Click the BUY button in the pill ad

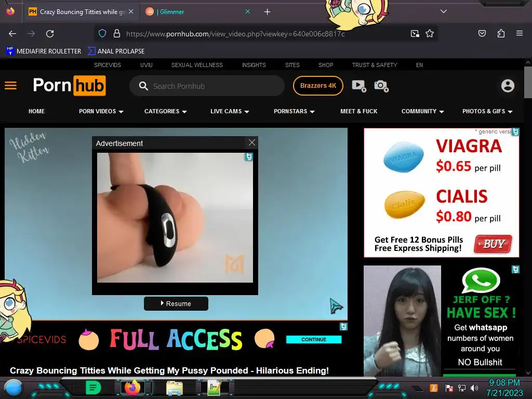[493, 244]
